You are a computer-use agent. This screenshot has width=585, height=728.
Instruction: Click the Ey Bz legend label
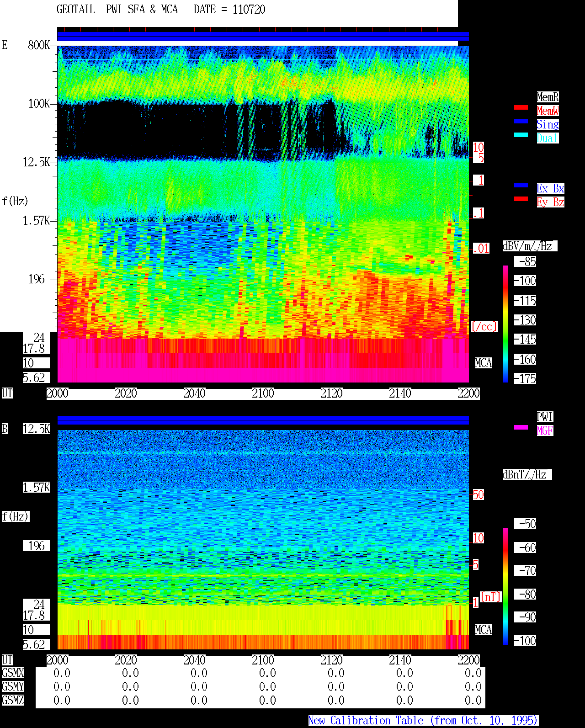pyautogui.click(x=550, y=202)
